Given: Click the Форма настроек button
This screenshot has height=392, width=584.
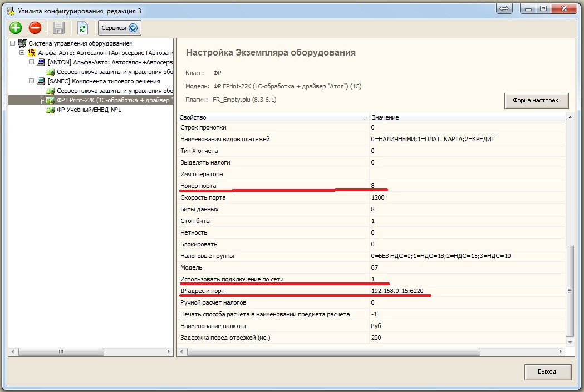Looking at the screenshot, I should point(536,101).
